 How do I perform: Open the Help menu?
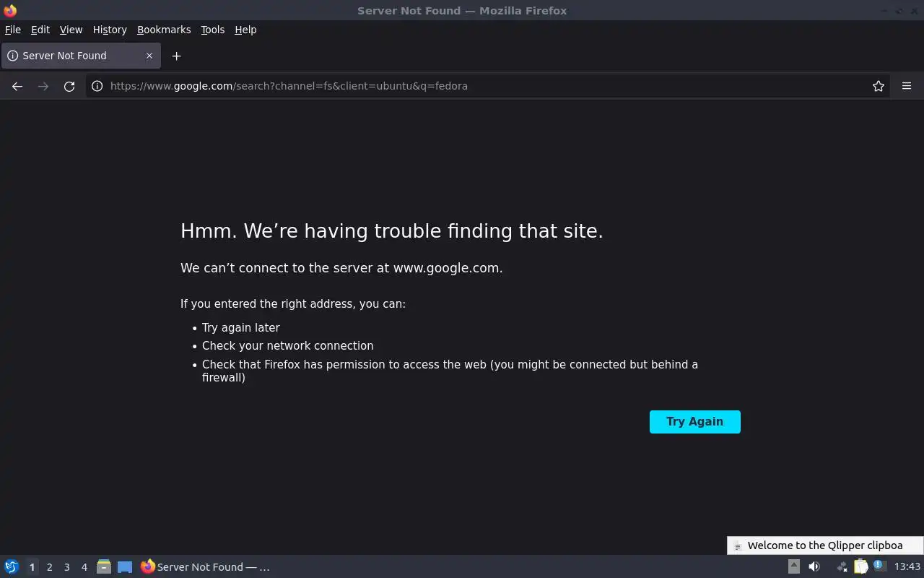(245, 30)
